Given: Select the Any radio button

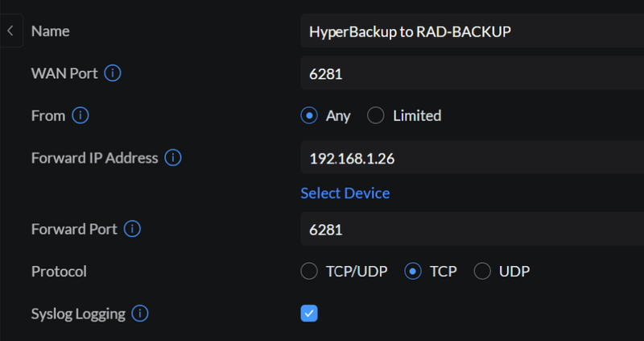Looking at the screenshot, I should (x=309, y=116).
